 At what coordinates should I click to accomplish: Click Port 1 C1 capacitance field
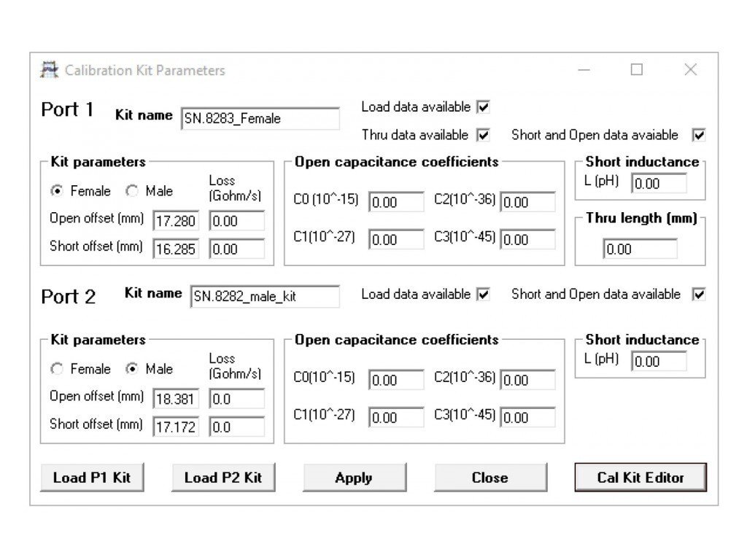396,239
